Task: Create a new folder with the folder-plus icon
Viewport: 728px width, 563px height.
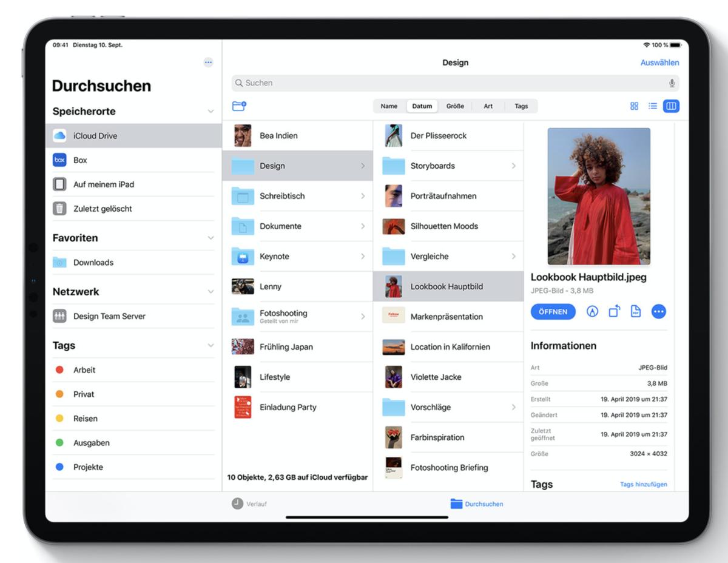Action: pos(239,106)
